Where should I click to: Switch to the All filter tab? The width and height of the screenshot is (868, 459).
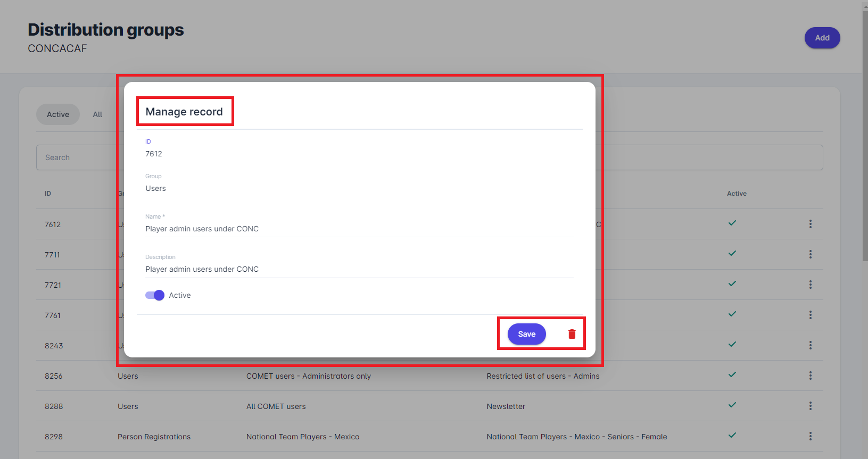(x=97, y=114)
